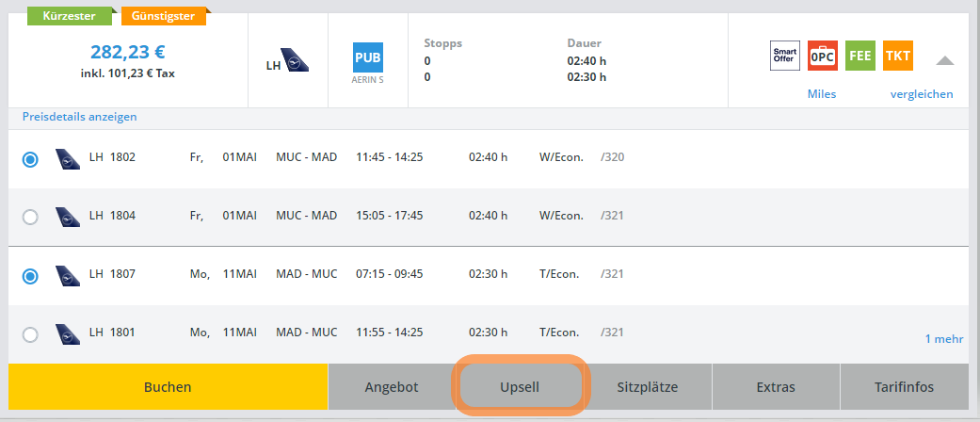This screenshot has width=980, height=422.
Task: Click the orange TKT icon
Action: (x=897, y=57)
